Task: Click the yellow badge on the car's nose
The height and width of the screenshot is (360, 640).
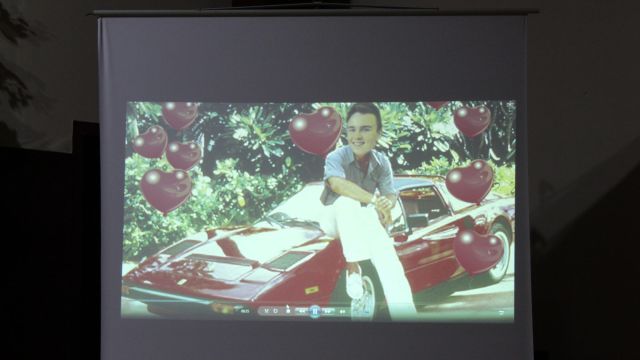Action: pos(312,290)
